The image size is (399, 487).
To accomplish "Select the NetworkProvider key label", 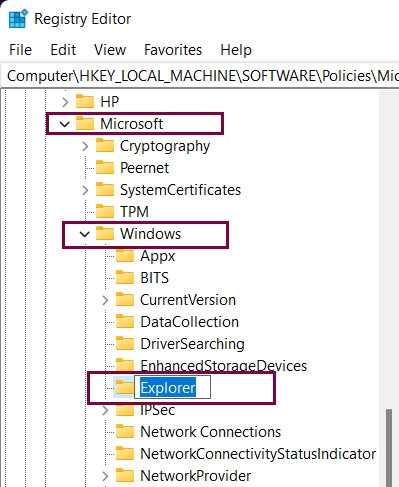I will coord(195,476).
